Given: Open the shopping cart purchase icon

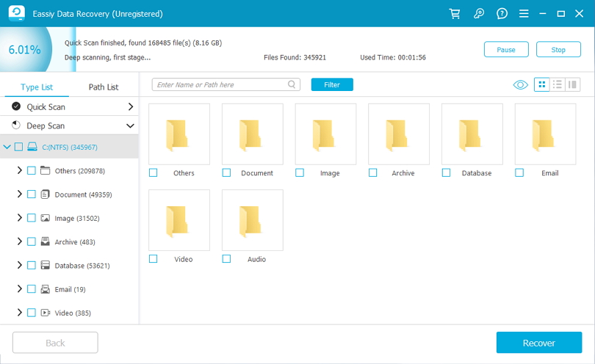Looking at the screenshot, I should tap(455, 14).
